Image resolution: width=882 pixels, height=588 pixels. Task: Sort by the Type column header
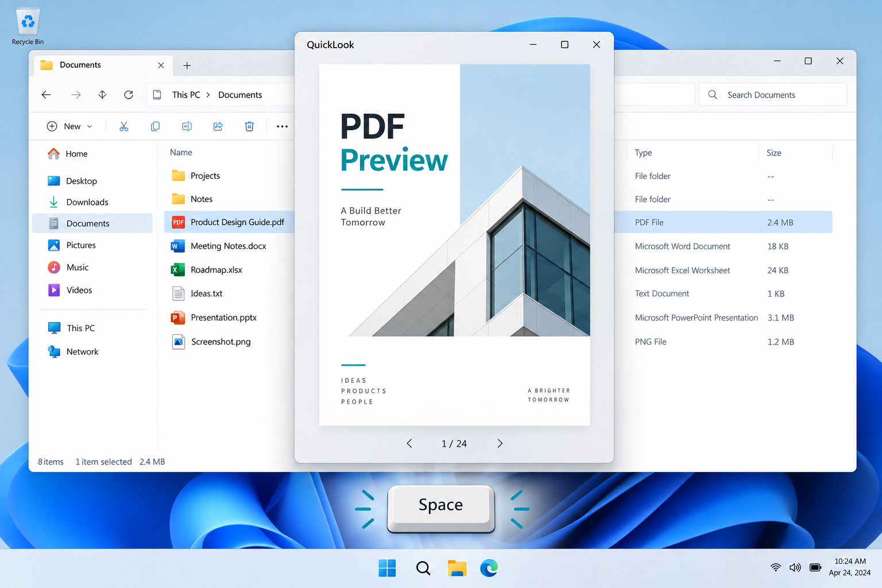point(643,153)
